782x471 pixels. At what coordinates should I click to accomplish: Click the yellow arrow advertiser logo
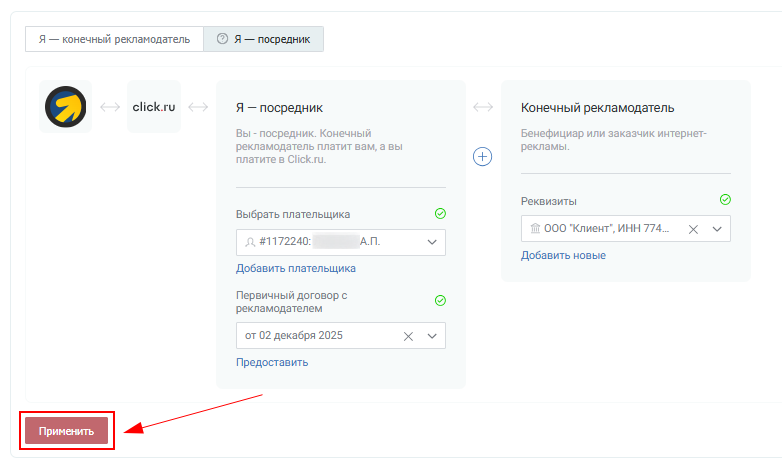[x=65, y=107]
